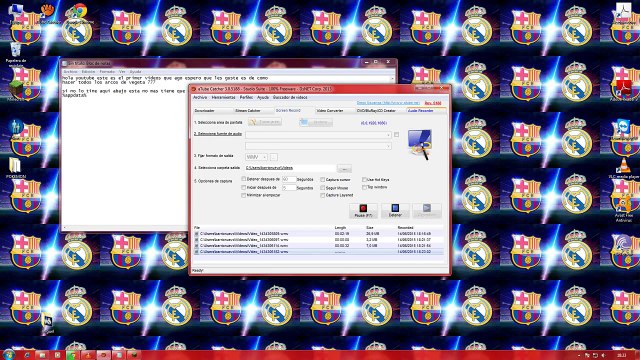Click file icon of the 3,3 MB recording
The width and height of the screenshot is (640, 360).
pos(196,240)
